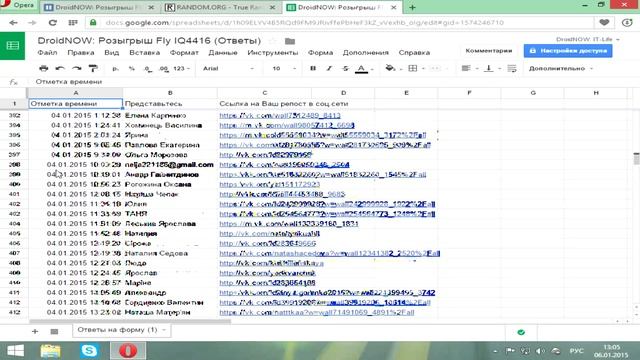The image size is (640, 360).
Task: Reload the page in Opera
Action: 53,23
